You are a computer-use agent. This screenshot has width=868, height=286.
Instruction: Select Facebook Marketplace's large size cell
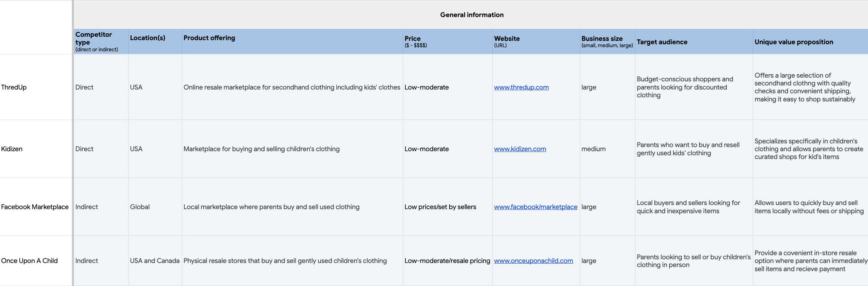(x=608, y=207)
